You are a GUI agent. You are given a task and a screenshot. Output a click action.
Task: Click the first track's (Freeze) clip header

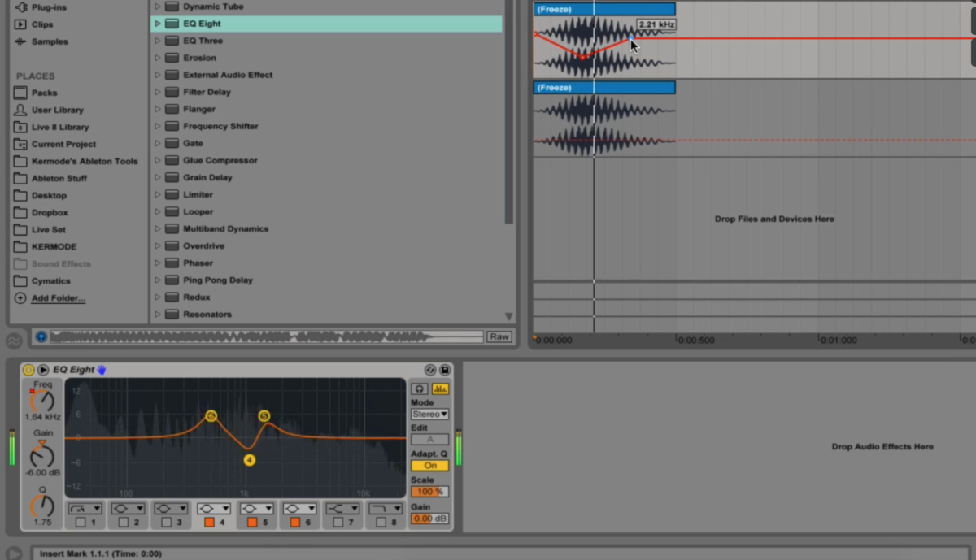click(x=604, y=9)
